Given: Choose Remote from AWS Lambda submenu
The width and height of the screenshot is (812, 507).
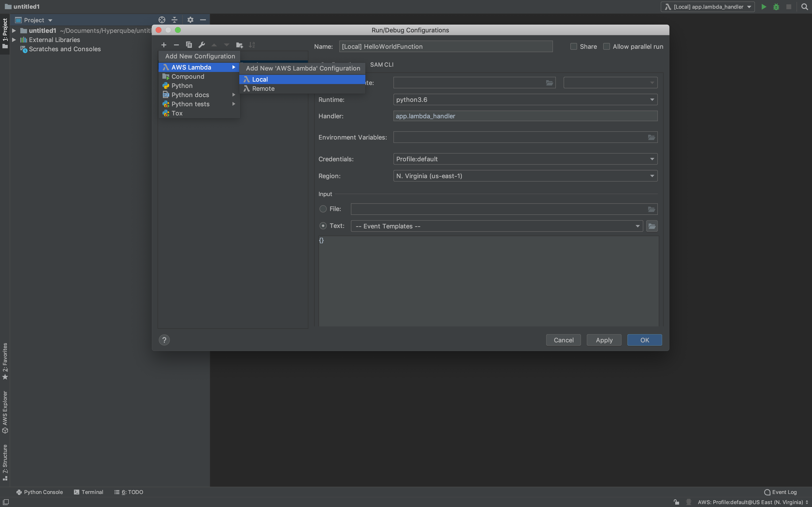Looking at the screenshot, I should pos(263,89).
